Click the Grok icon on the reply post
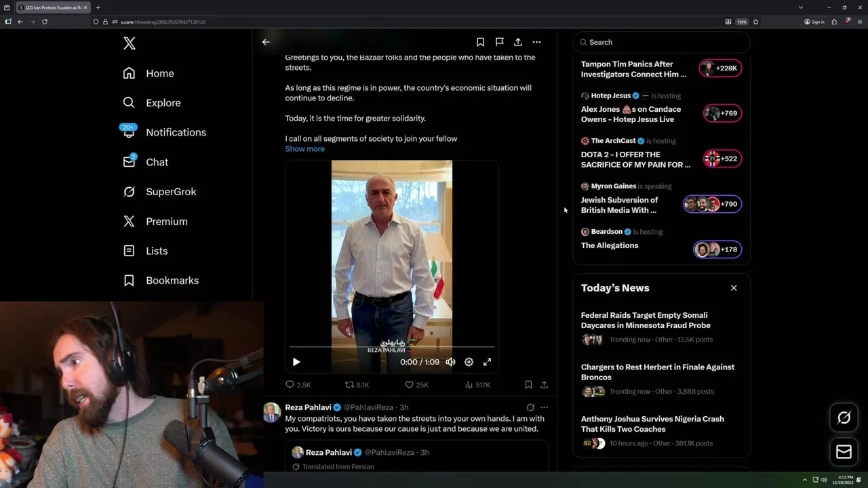 pos(530,407)
